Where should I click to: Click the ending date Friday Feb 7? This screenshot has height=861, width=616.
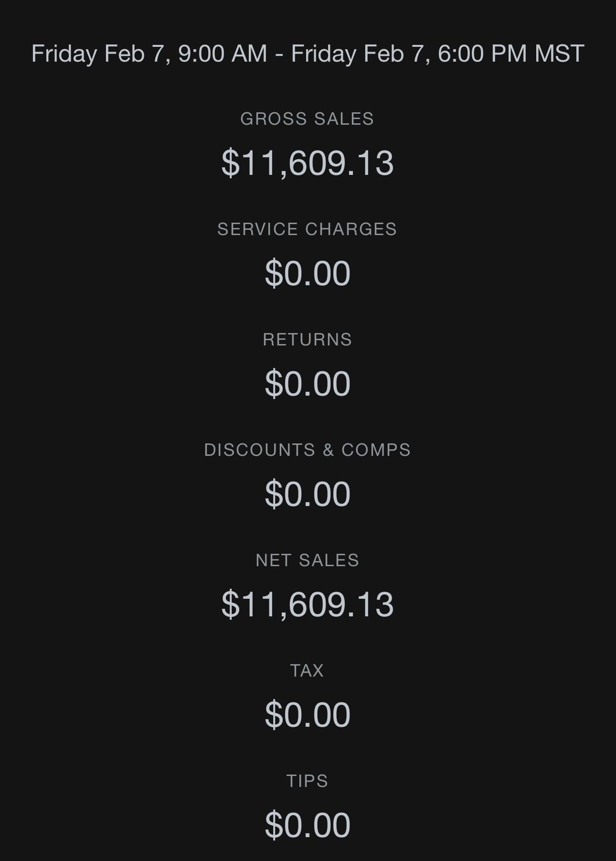(x=360, y=54)
